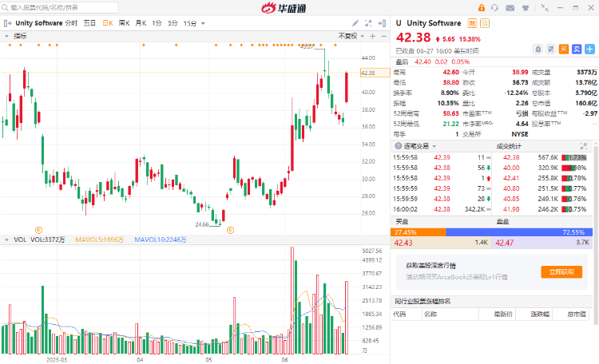Image resolution: width=599 pixels, height=364 pixels.
Task: Click the 名称 column header
Action: (430, 314)
